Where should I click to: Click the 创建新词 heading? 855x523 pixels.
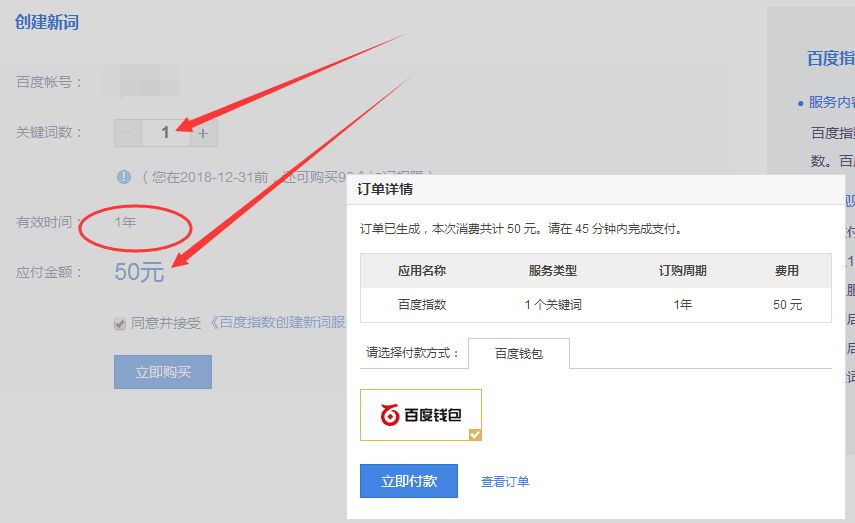coord(47,22)
